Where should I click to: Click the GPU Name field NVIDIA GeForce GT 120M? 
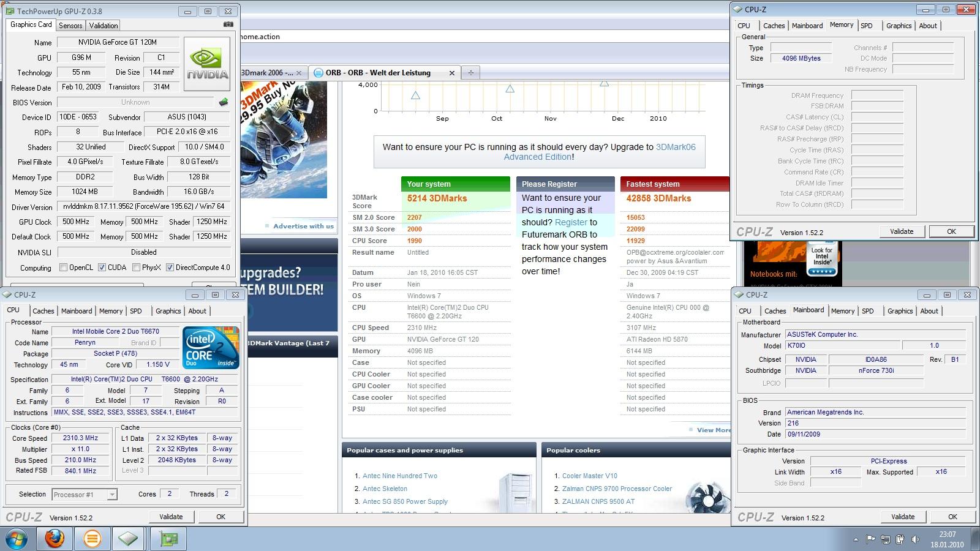(x=118, y=42)
